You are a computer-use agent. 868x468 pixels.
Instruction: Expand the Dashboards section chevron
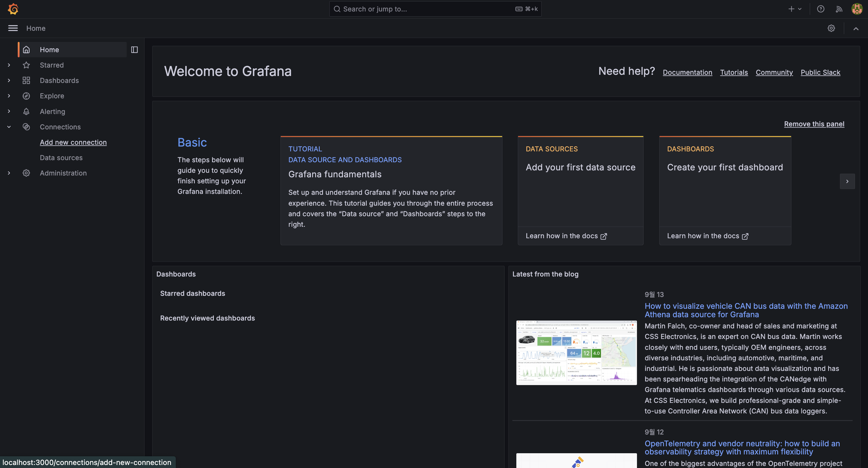tap(9, 81)
